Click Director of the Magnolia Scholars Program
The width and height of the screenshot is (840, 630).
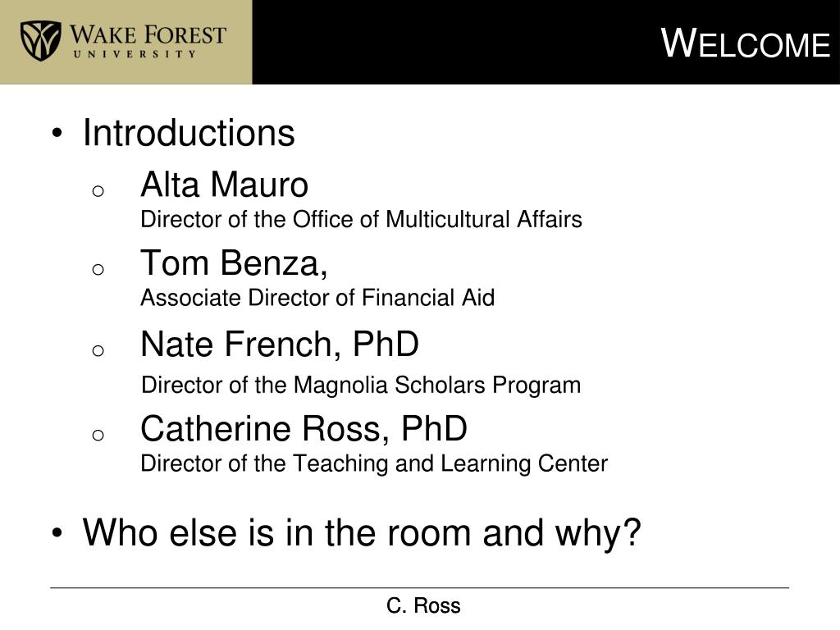361,386
